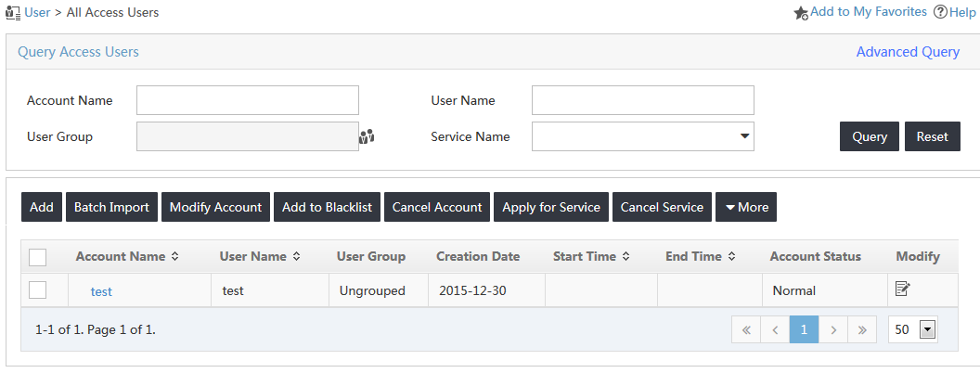
Task: Sort by User Name column arrows
Action: coord(296,256)
